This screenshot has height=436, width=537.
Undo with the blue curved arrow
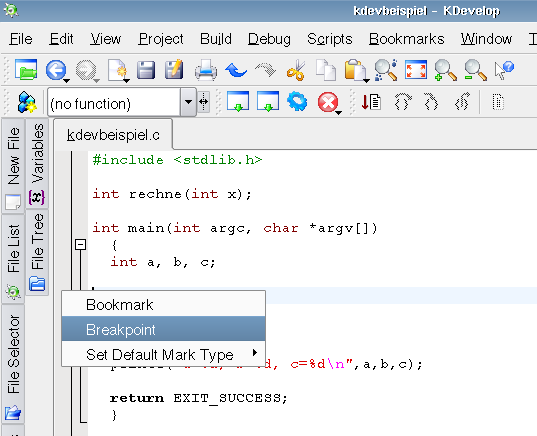pos(236,70)
